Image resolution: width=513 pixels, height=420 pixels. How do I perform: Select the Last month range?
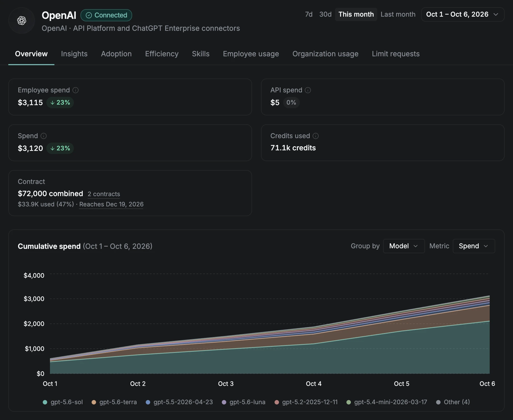398,14
